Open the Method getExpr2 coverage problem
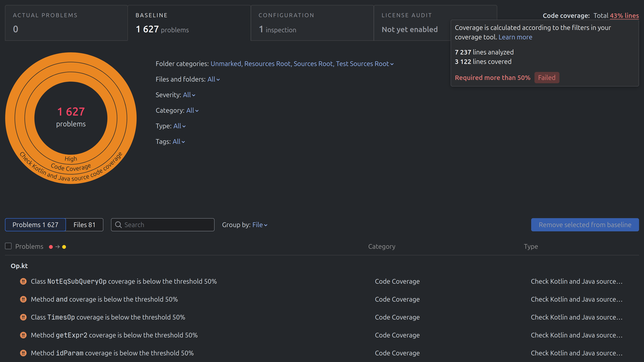The height and width of the screenshot is (362, 644). (114, 335)
